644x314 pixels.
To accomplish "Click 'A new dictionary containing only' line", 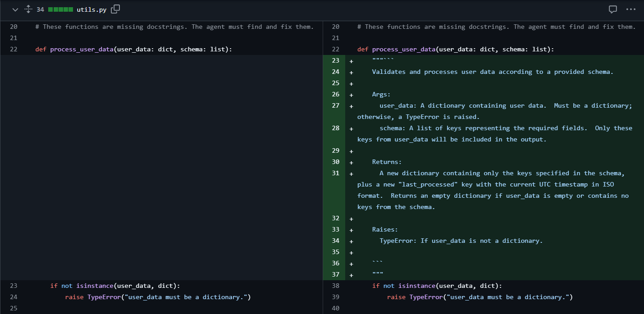I will [x=493, y=190].
